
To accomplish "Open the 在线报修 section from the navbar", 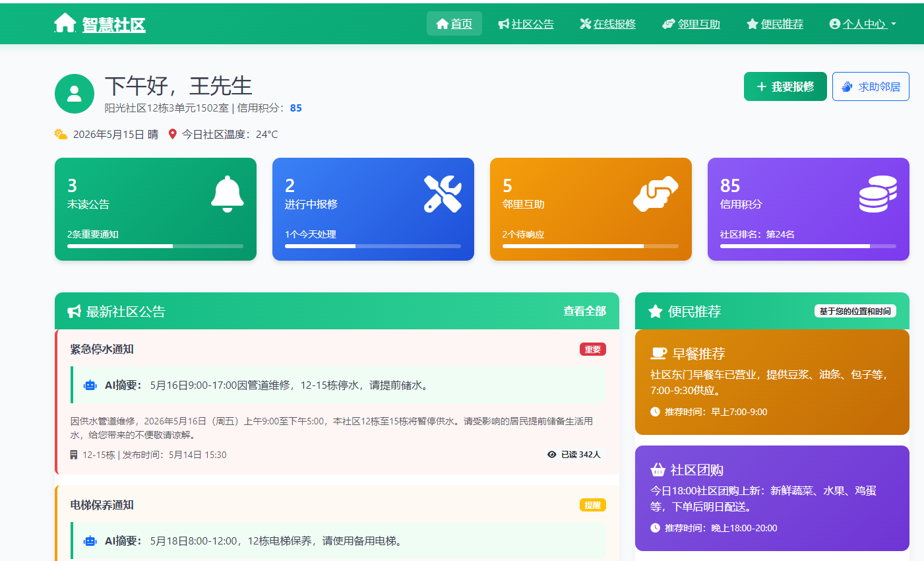I will [607, 24].
